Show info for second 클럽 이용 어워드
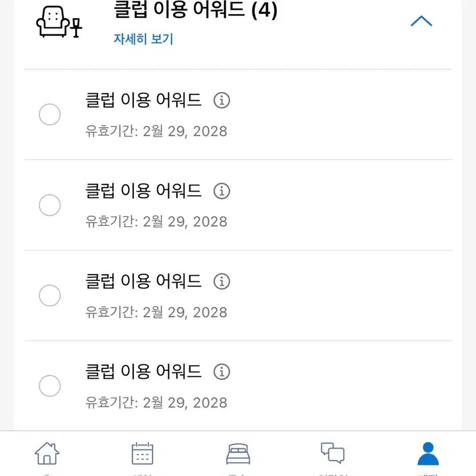Viewport: 476px width, 476px height. point(221,191)
